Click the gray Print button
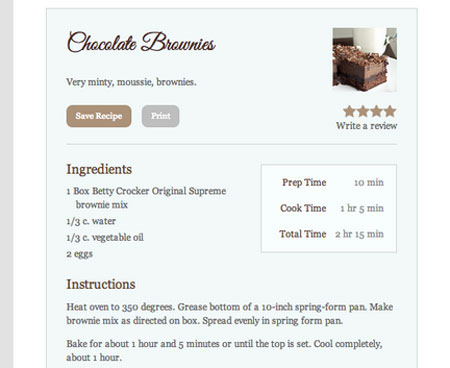Image resolution: width=450 pixels, height=368 pixels. click(160, 116)
